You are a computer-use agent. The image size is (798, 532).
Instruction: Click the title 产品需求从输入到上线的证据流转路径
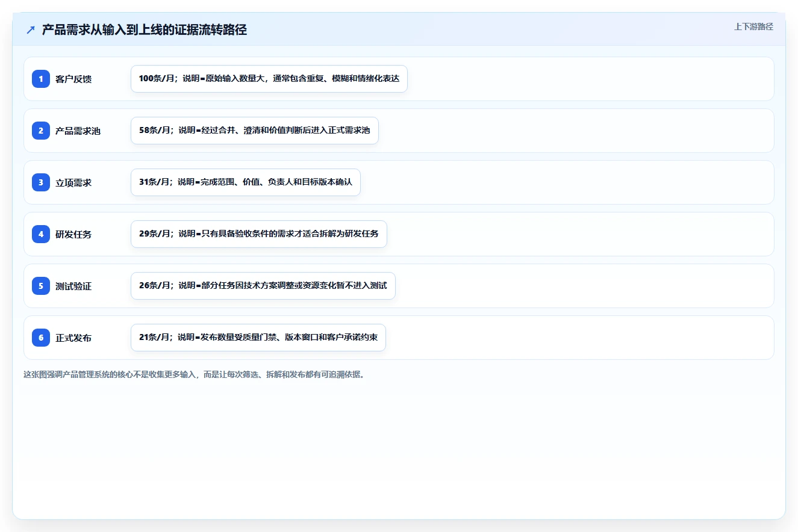145,30
